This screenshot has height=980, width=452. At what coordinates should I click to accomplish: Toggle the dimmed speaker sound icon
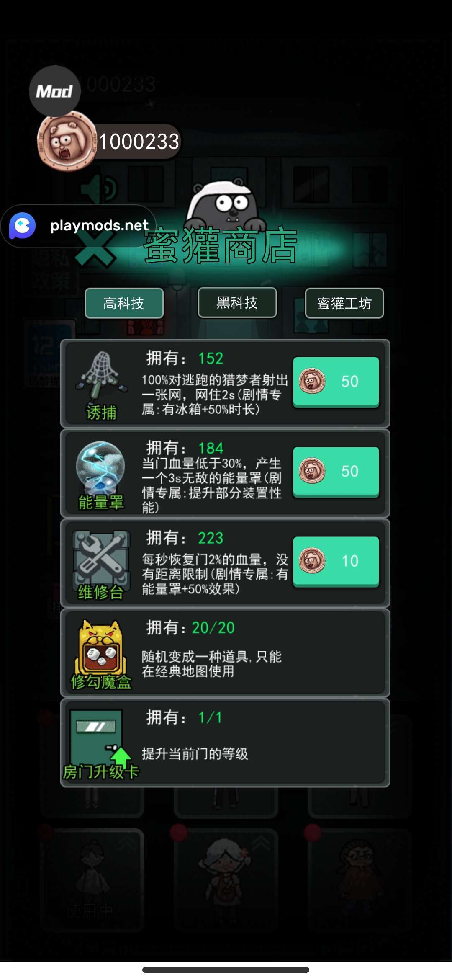click(99, 189)
